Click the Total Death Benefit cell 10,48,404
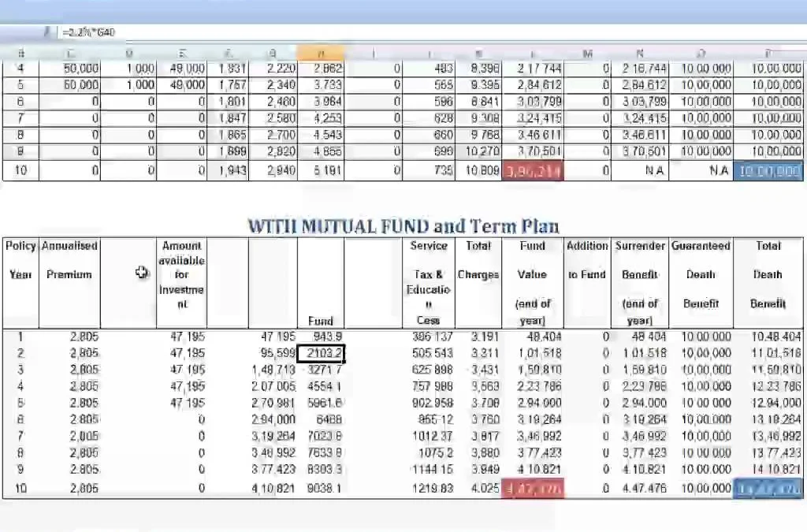 pos(768,337)
